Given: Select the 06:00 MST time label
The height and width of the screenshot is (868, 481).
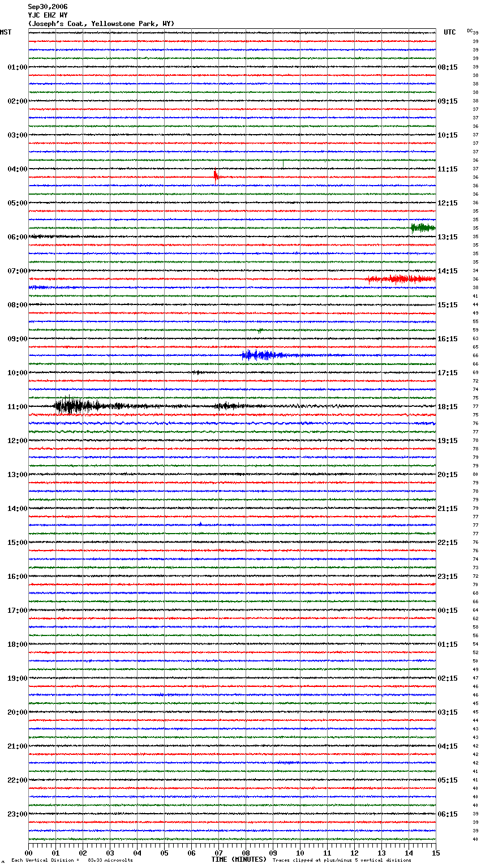Looking at the screenshot, I should [17, 237].
